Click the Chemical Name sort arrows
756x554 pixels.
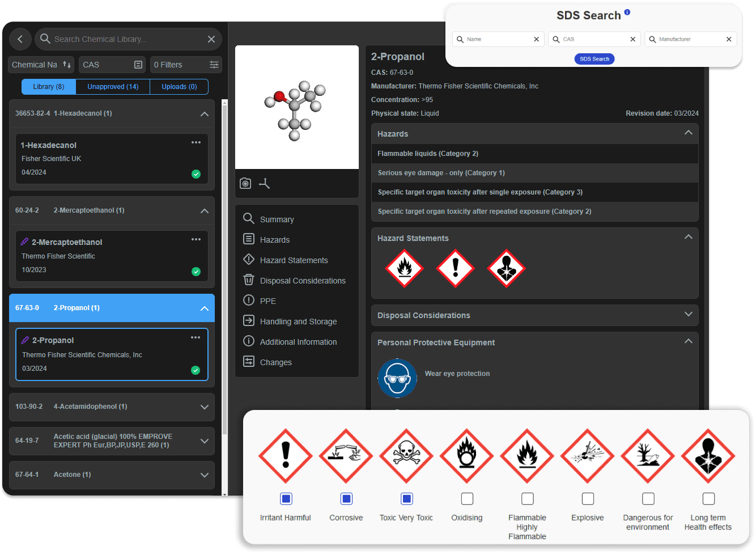pyautogui.click(x=67, y=65)
